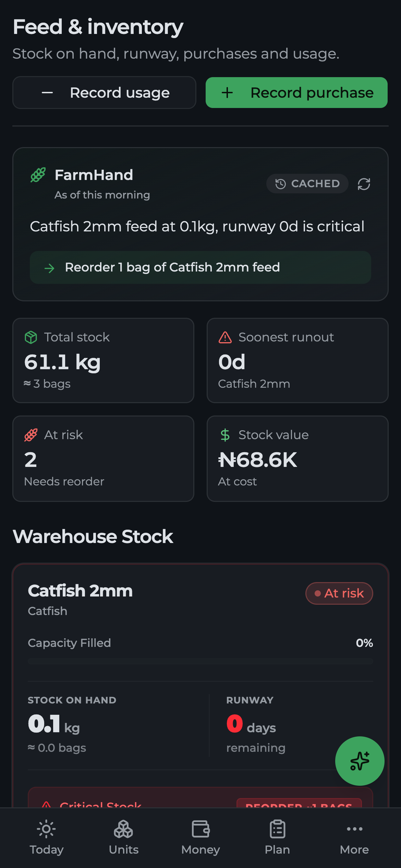Open the Plan tab
Viewport: 401px width, 868px height.
[277, 838]
